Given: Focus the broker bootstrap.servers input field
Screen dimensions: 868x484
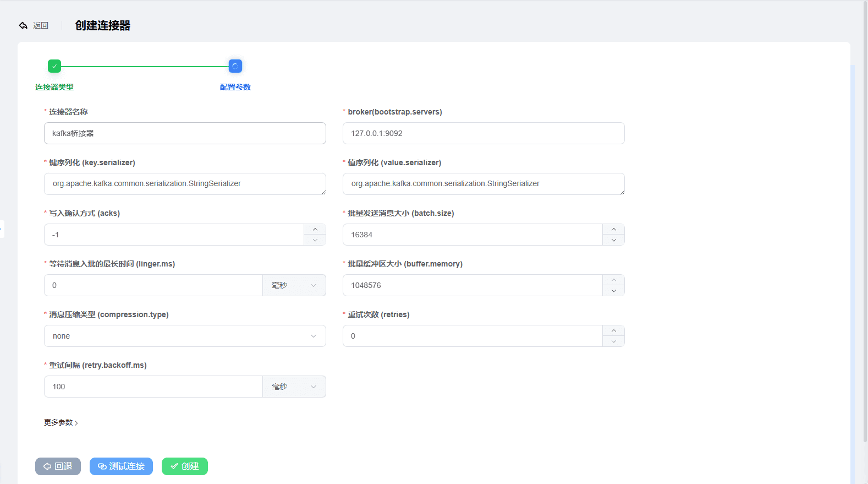Looking at the screenshot, I should click(484, 133).
